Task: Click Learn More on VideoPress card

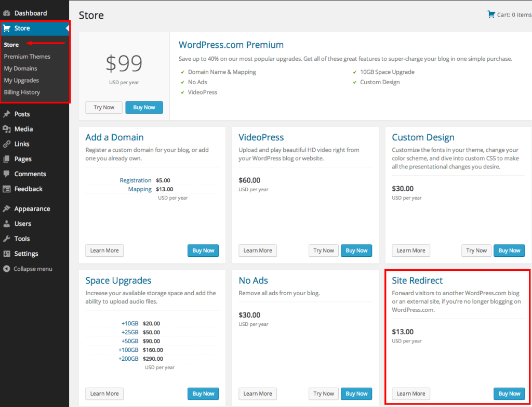Action: (x=258, y=251)
